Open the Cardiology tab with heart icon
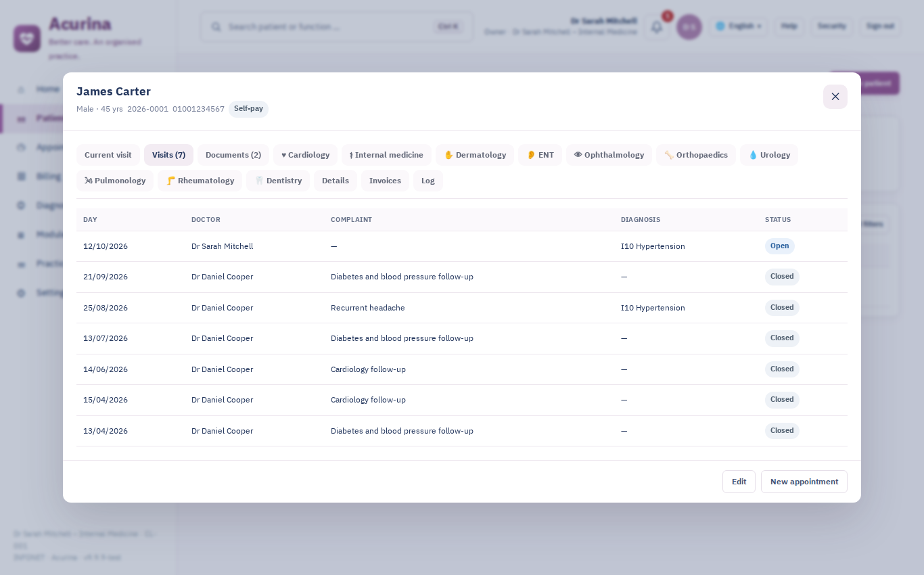Image resolution: width=924 pixels, height=575 pixels. pos(305,155)
